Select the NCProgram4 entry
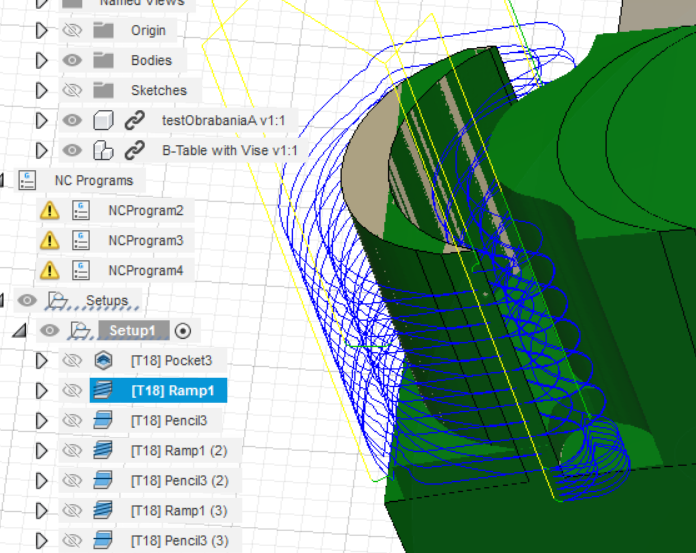 pyautogui.click(x=146, y=270)
